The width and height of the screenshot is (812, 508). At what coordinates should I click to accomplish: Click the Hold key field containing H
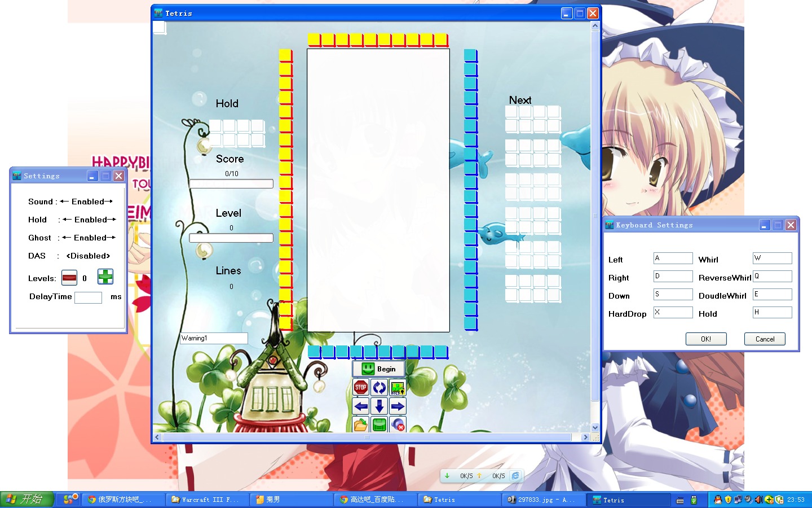click(x=773, y=313)
